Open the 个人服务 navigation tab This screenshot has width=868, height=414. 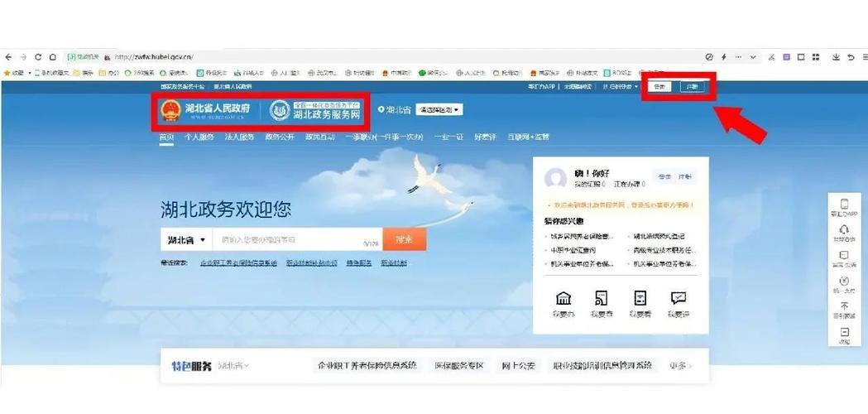tap(199, 137)
